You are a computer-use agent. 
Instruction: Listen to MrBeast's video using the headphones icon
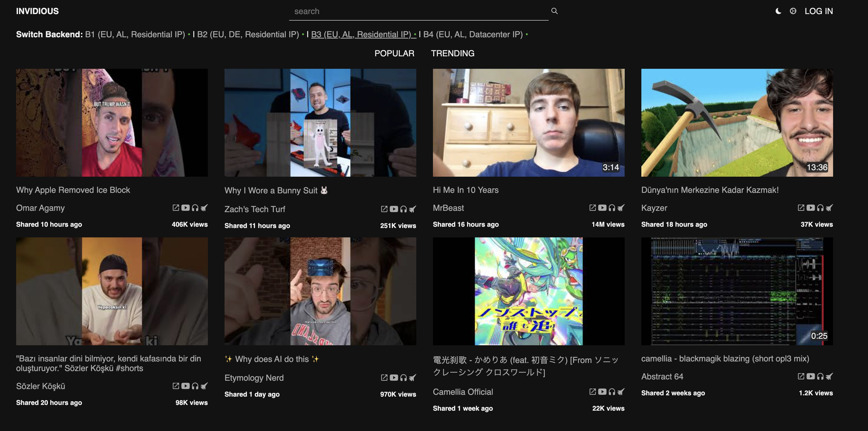tap(612, 208)
